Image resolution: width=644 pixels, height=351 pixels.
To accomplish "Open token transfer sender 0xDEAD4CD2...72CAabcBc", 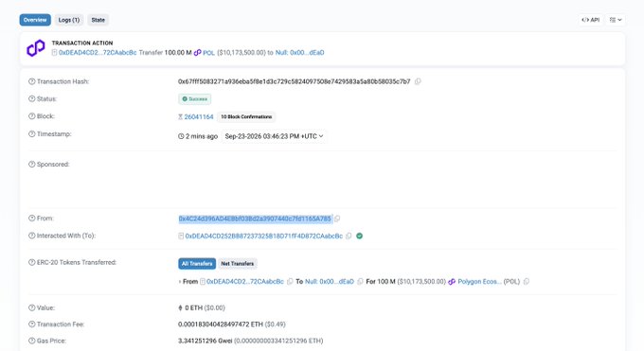I will (x=244, y=282).
